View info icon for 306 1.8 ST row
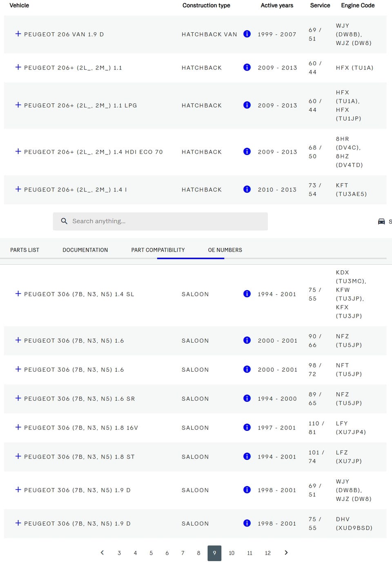 (x=247, y=456)
